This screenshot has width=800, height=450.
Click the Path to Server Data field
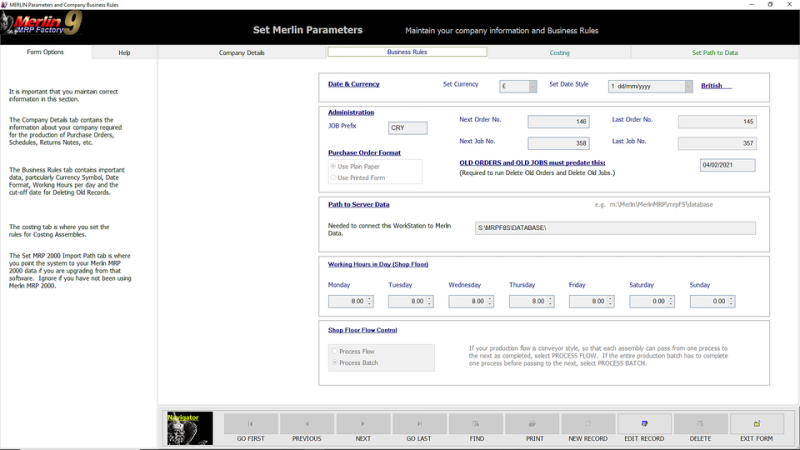(615, 228)
